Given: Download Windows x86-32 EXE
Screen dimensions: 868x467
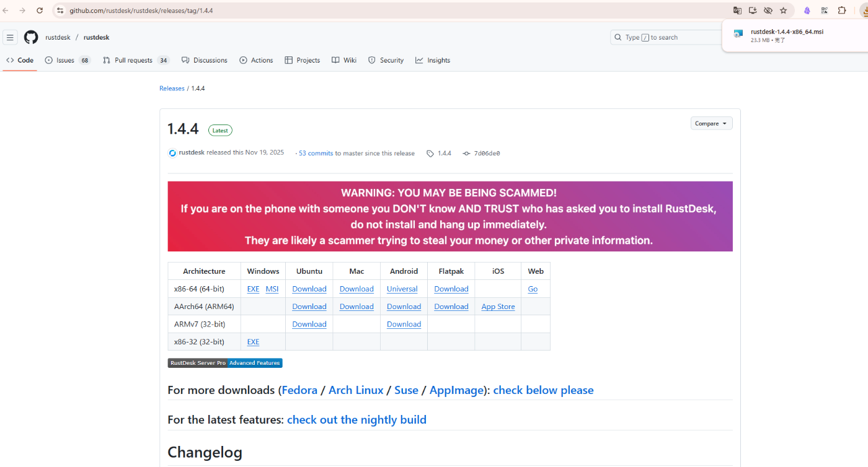Looking at the screenshot, I should [253, 342].
